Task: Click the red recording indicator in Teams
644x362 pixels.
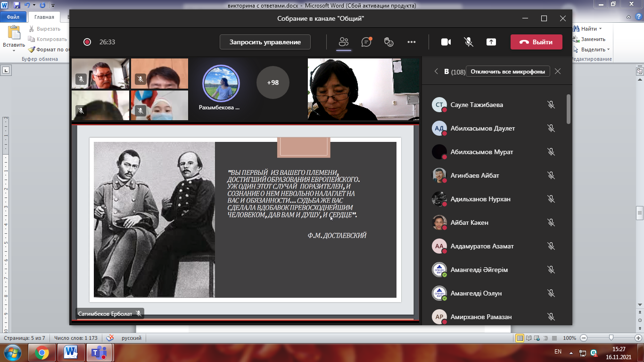Action: (x=87, y=42)
